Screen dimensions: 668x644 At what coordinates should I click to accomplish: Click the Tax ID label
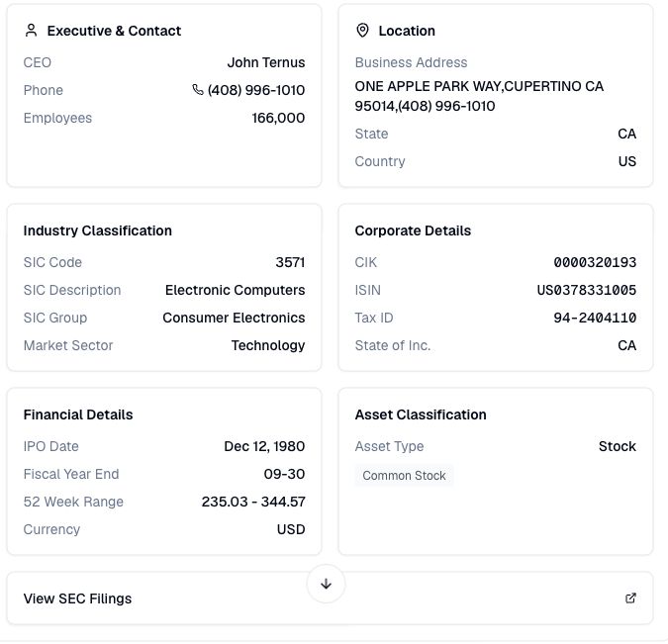coord(374,318)
